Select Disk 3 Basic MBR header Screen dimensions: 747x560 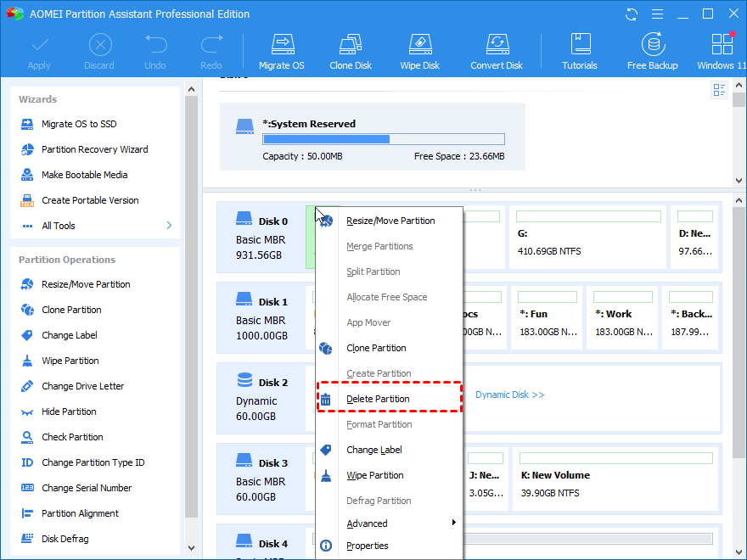point(261,479)
